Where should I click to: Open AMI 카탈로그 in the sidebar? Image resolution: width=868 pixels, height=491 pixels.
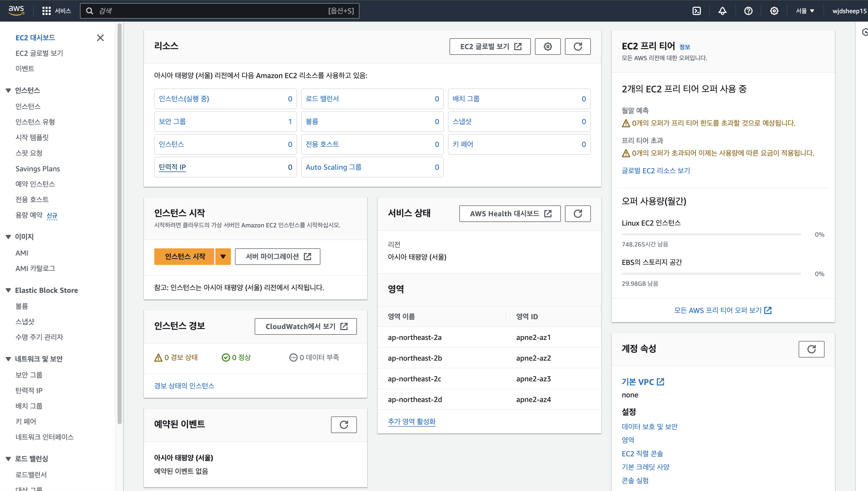(x=35, y=269)
